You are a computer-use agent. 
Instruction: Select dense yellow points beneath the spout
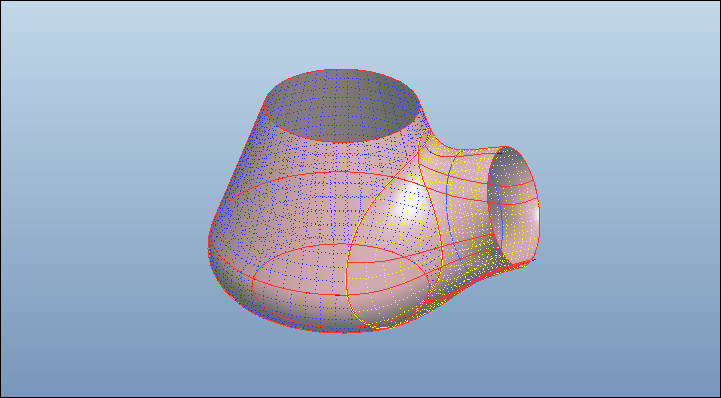click(464, 276)
